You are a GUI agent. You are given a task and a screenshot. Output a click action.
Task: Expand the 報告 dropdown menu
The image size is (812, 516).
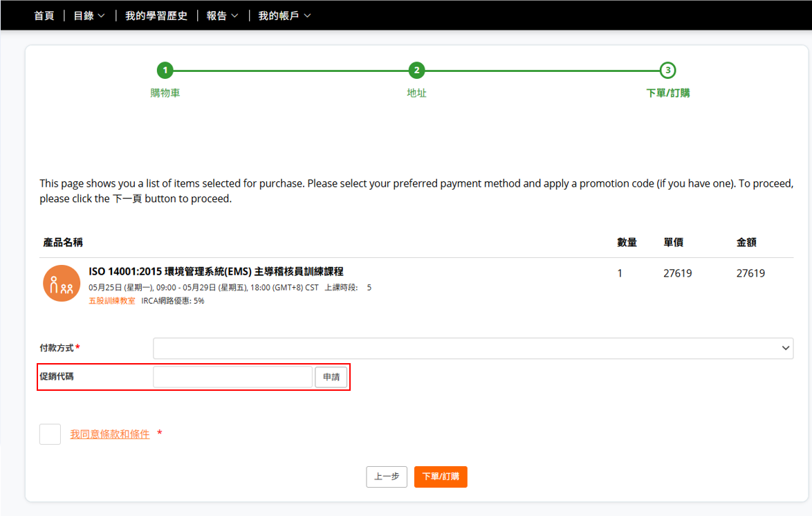(222, 15)
